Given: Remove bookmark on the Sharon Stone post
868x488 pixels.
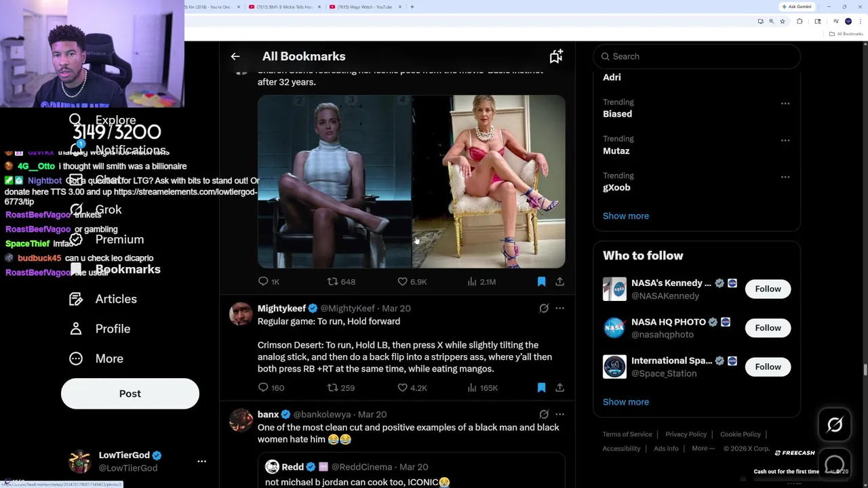Looking at the screenshot, I should [541, 281].
